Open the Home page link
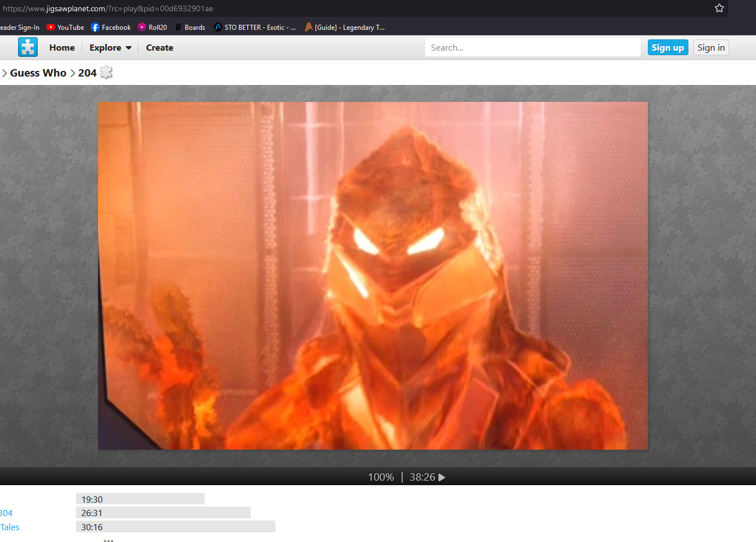756x542 pixels. [62, 48]
